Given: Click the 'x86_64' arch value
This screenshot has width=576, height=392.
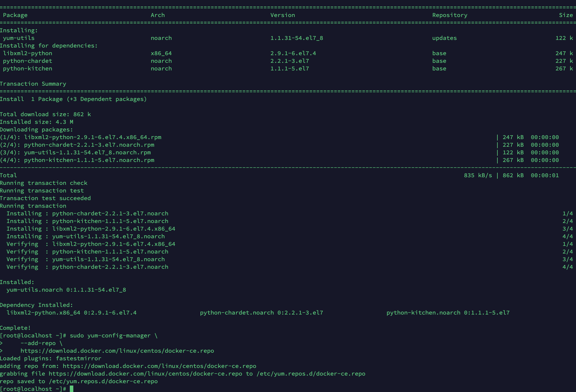Looking at the screenshot, I should (161, 53).
